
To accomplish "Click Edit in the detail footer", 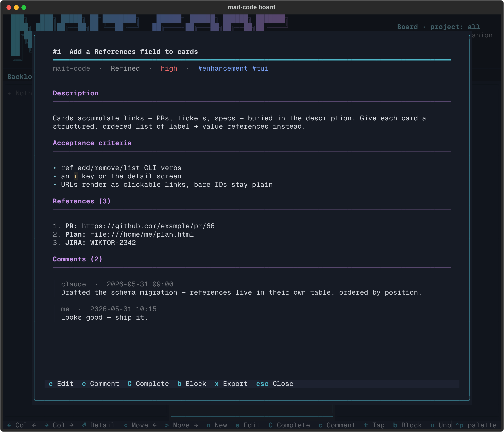I will pyautogui.click(x=61, y=384).
